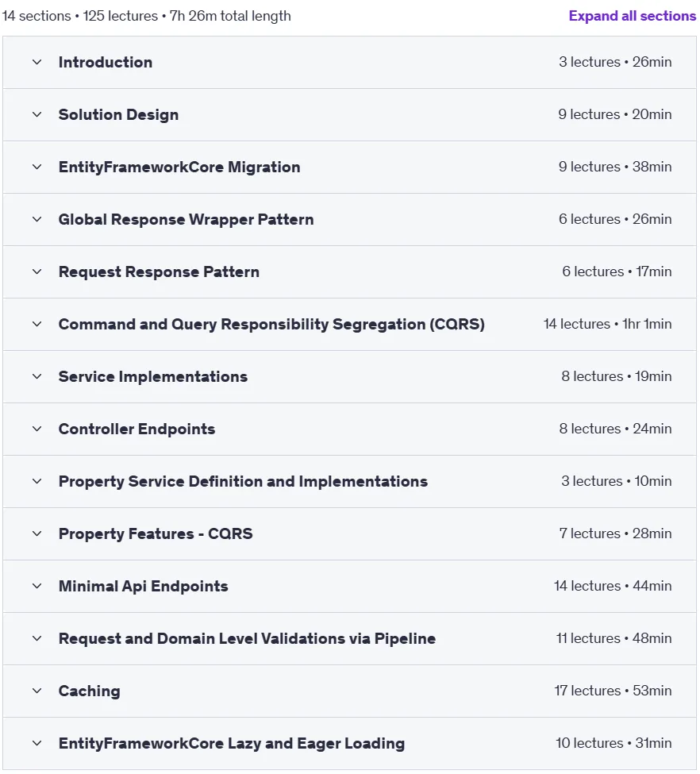Screen dimensions: 700x774
Task: Click the Caching 17 lectures duration text
Action: coord(613,691)
